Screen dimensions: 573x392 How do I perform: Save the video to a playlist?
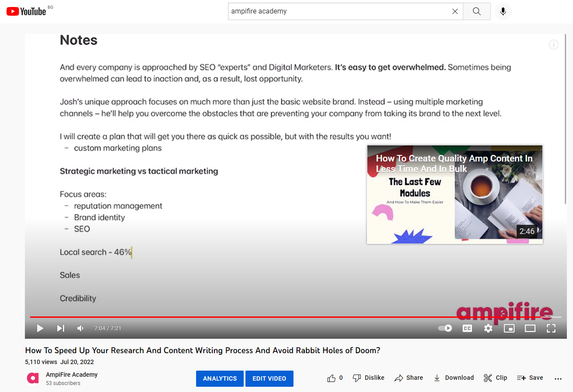point(530,378)
